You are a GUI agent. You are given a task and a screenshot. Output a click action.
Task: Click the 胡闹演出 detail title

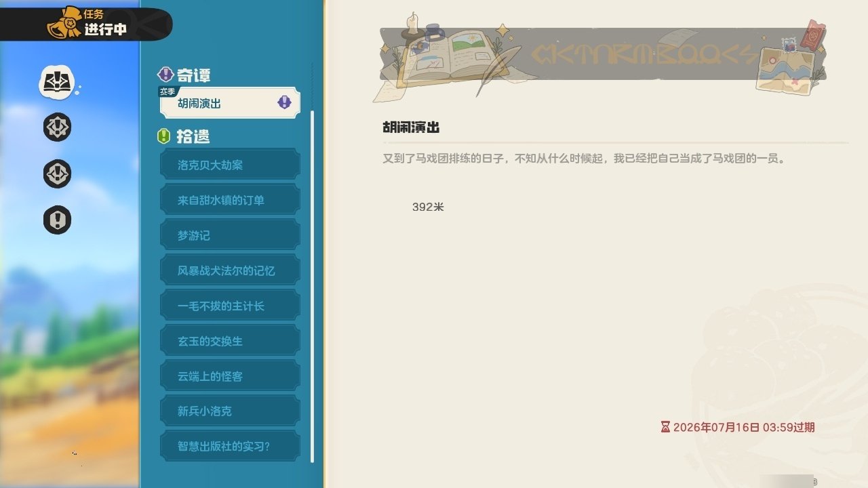411,127
